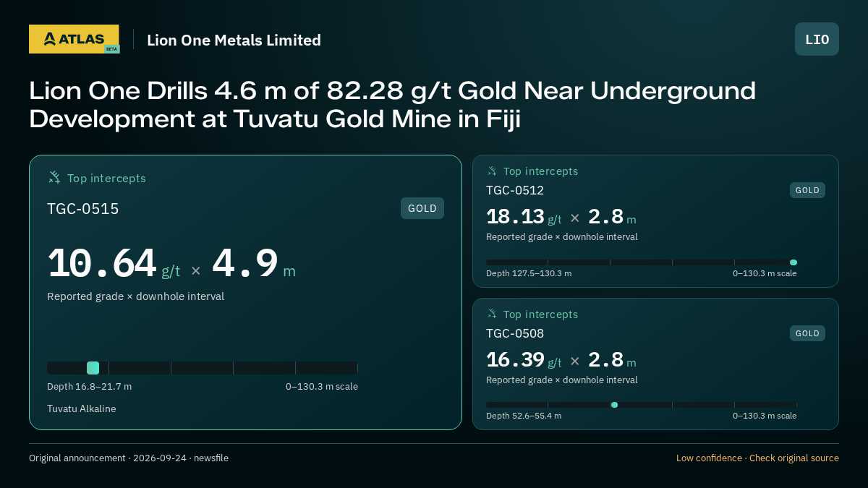The image size is (868, 488).
Task: Select the Lion One Metals Limited company name
Action: pos(234,40)
